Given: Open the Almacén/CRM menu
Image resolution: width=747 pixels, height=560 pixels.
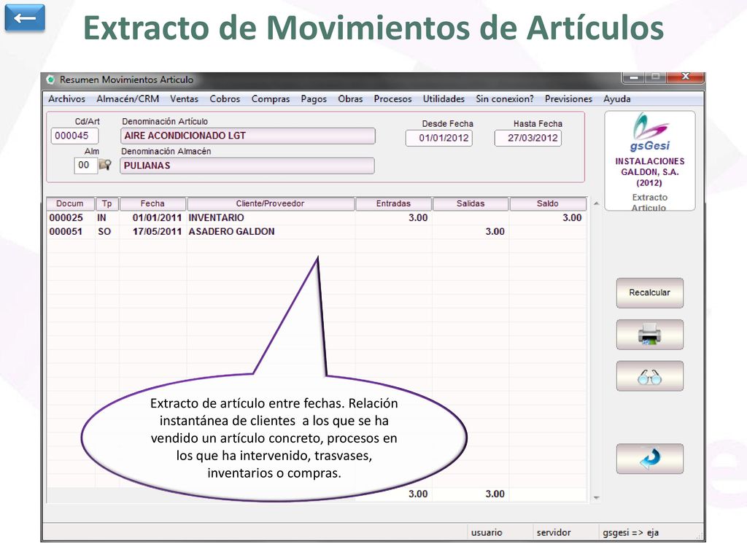Looking at the screenshot, I should (x=128, y=99).
